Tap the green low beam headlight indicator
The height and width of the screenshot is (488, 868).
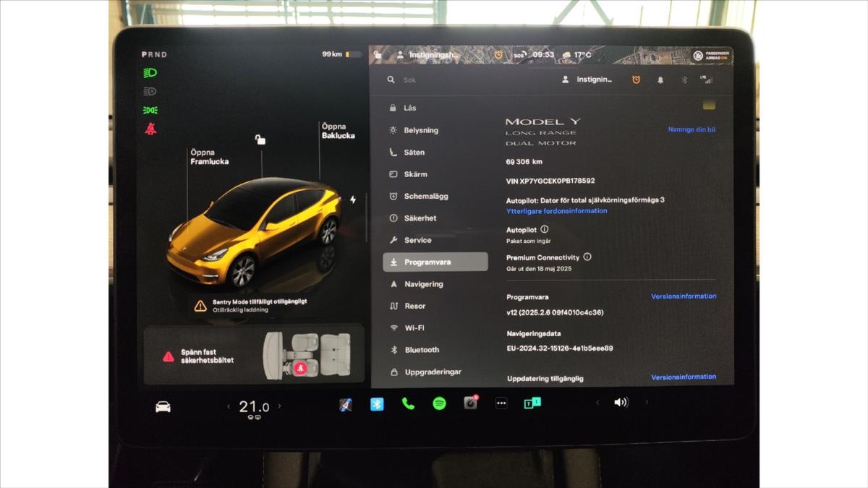click(x=150, y=73)
